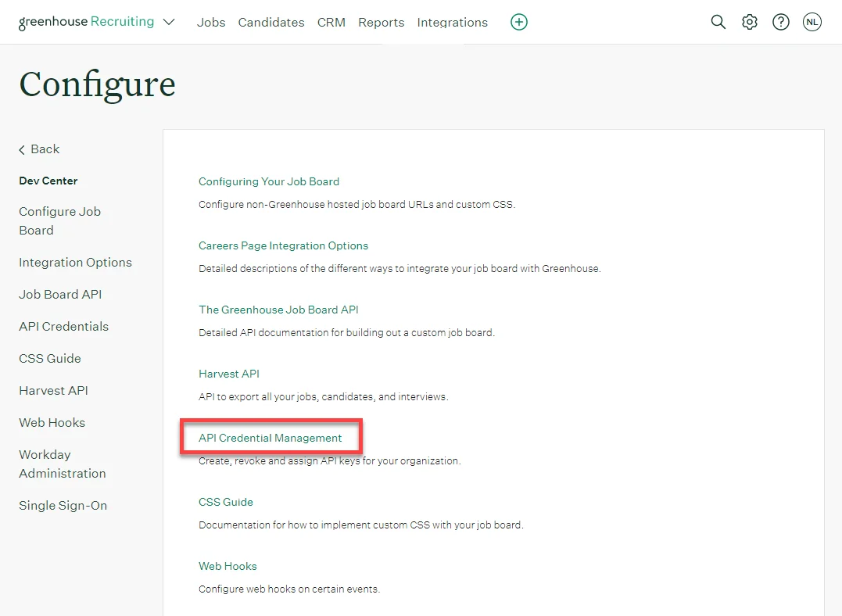Click 'Detailed API documentation for building' text
Image resolution: width=842 pixels, height=616 pixels.
(x=347, y=332)
